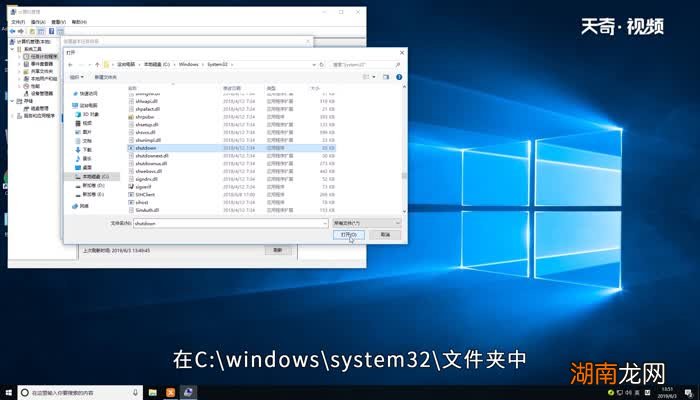
Task: Select Quick Access (快速访问) in navigation pane
Action: coord(85,94)
